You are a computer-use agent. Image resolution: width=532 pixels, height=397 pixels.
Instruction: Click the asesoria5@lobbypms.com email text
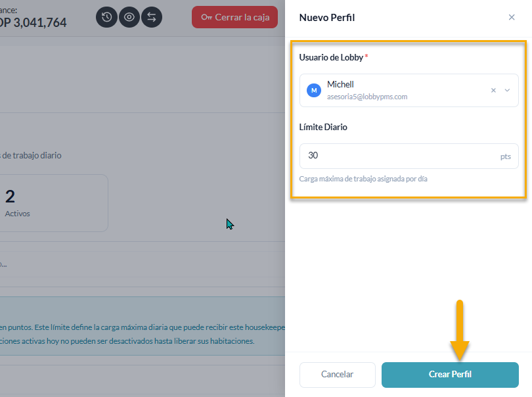click(367, 97)
